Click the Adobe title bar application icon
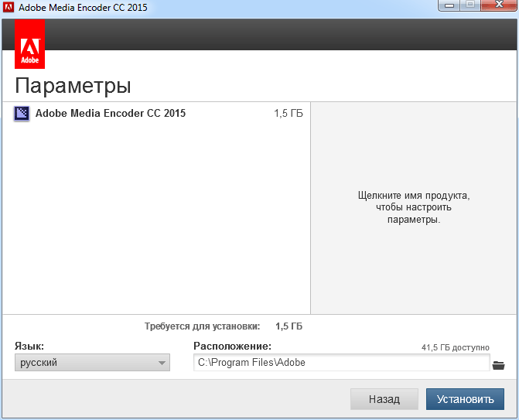Screen dimensions: 519x420 point(8,7)
